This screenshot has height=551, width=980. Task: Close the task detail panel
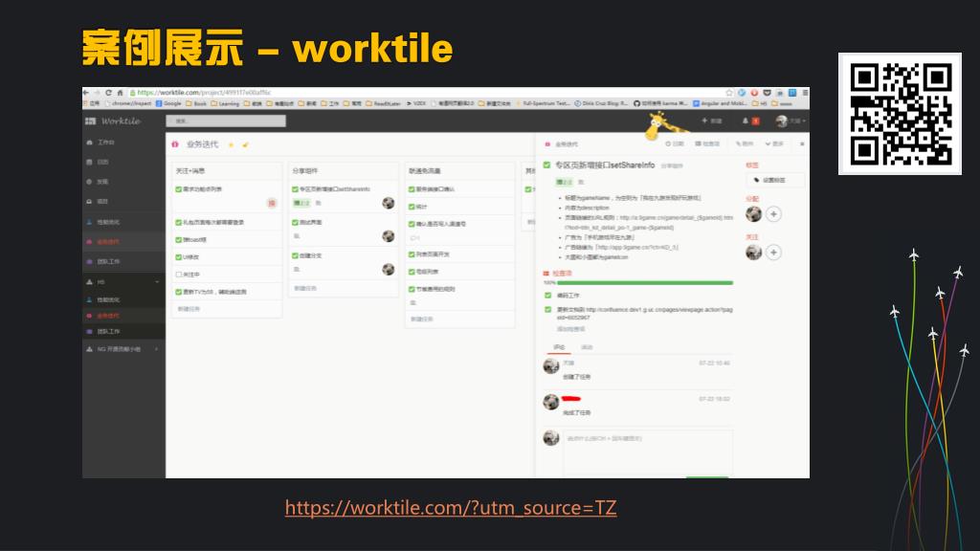[802, 144]
